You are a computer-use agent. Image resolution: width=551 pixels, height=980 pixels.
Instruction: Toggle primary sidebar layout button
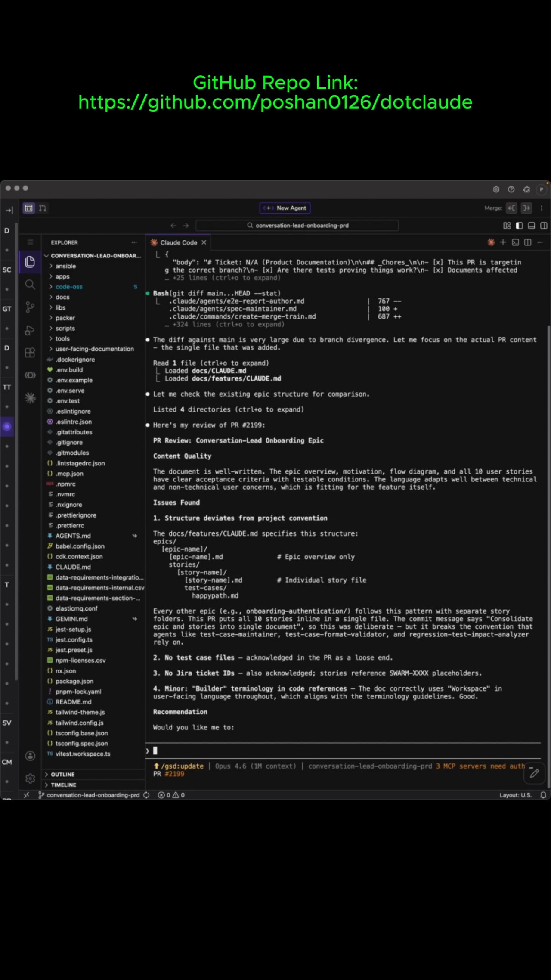click(519, 226)
